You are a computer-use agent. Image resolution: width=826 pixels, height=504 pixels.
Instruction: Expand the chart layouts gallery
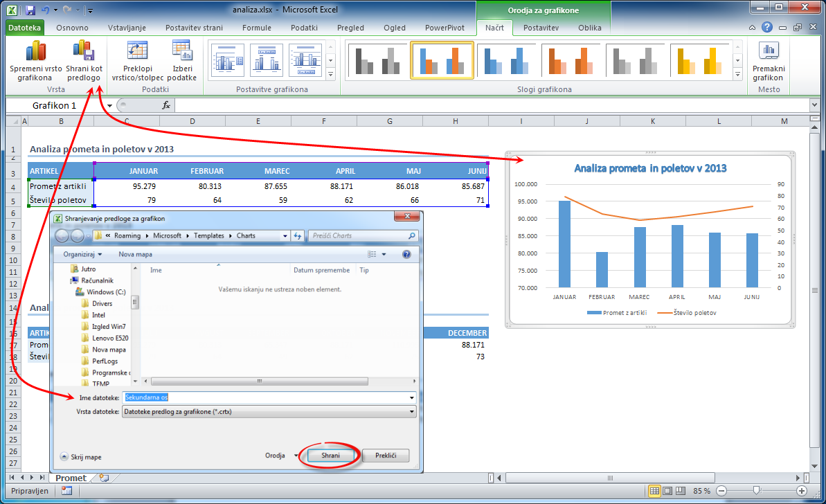point(331,74)
